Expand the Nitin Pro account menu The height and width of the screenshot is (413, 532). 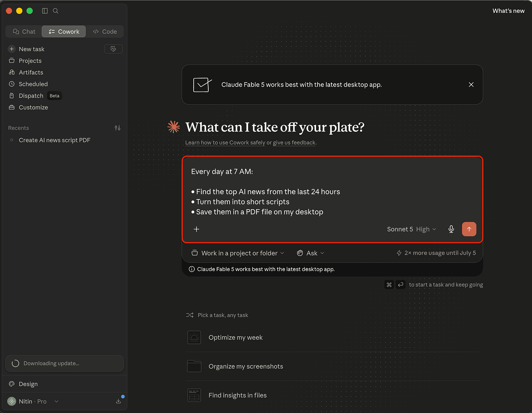pyautogui.click(x=33, y=401)
